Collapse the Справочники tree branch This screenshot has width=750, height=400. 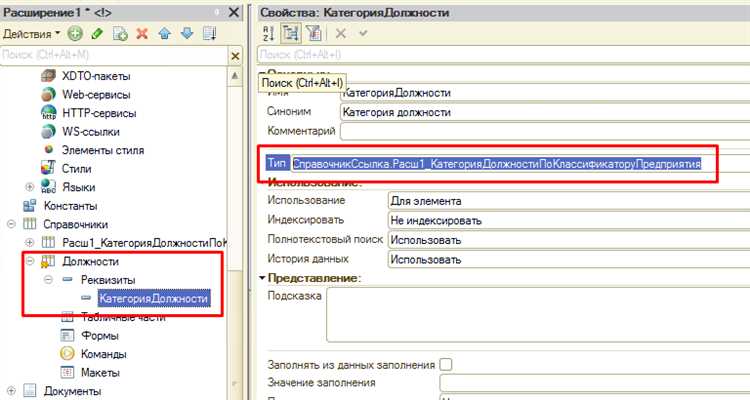11,224
